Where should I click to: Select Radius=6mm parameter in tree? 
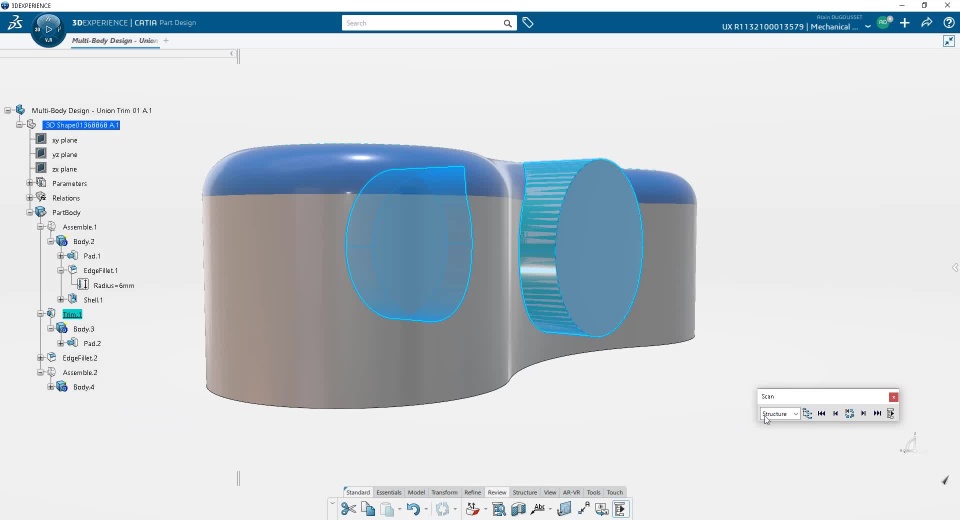113,285
